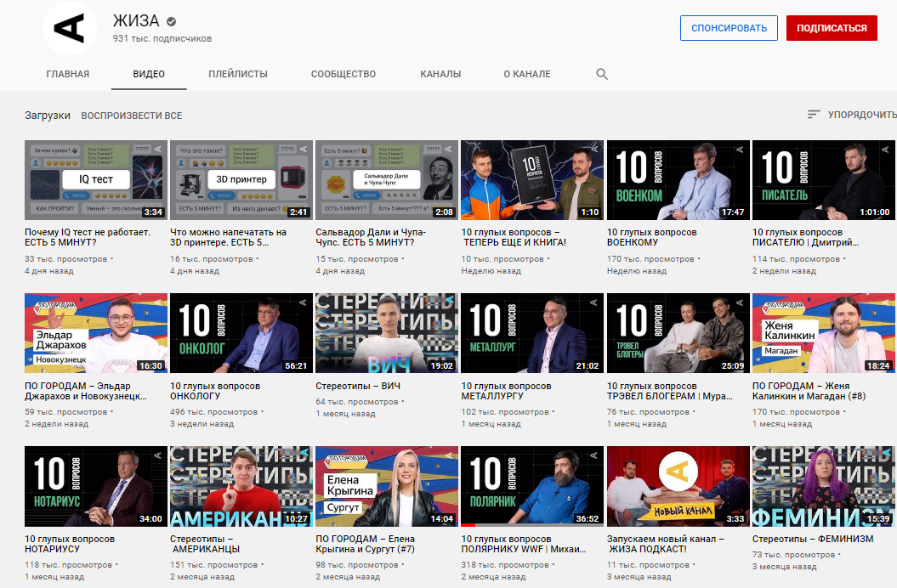Click ВОСПРОИЗВЕСТИ ВСЕ to play all videos
Image resolution: width=897 pixels, height=588 pixels.
pos(132,116)
